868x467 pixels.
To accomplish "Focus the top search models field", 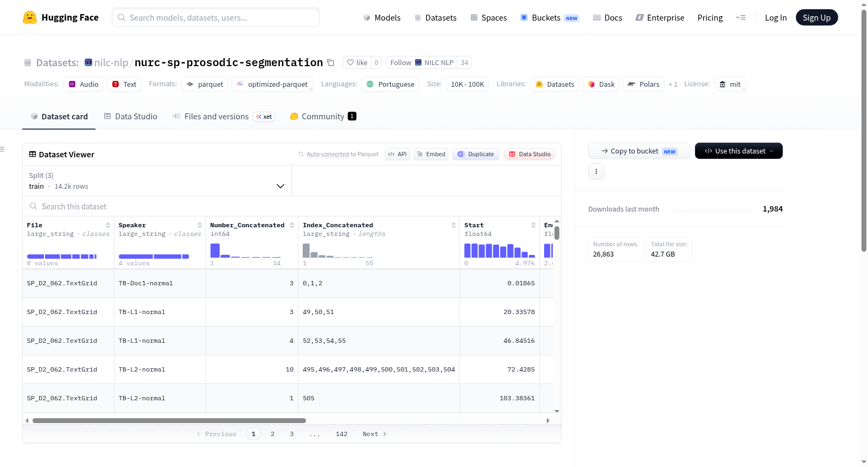I will tap(216, 17).
